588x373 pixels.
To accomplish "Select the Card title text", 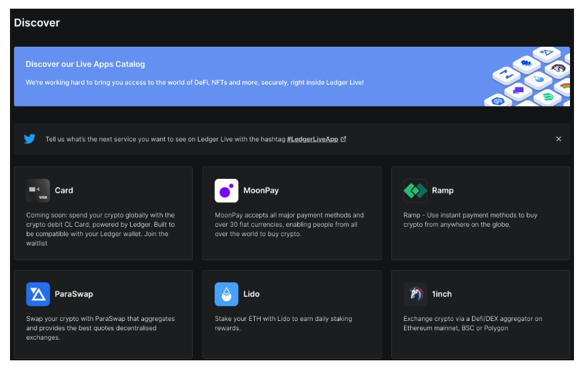I will (64, 190).
